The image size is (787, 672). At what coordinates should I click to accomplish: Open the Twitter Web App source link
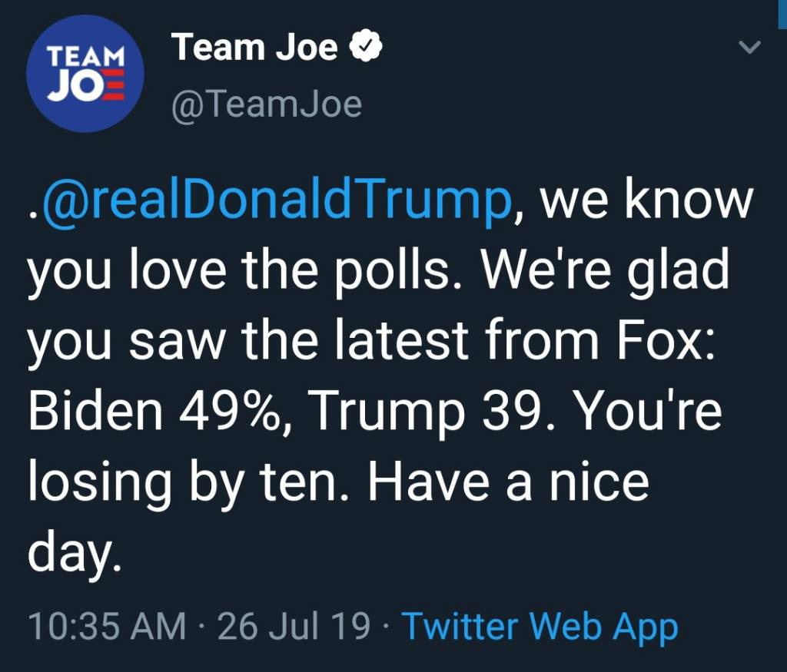coord(540,626)
